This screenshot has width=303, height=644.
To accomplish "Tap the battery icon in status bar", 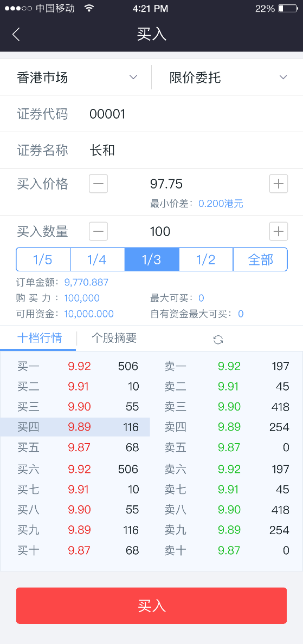I will tap(287, 8).
